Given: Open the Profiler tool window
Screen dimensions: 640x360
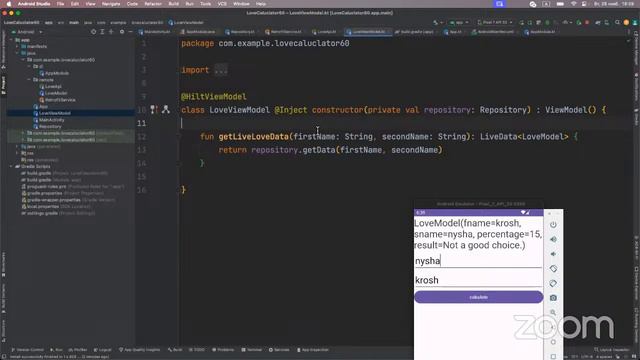Looking at the screenshot, I should pos(78,350).
